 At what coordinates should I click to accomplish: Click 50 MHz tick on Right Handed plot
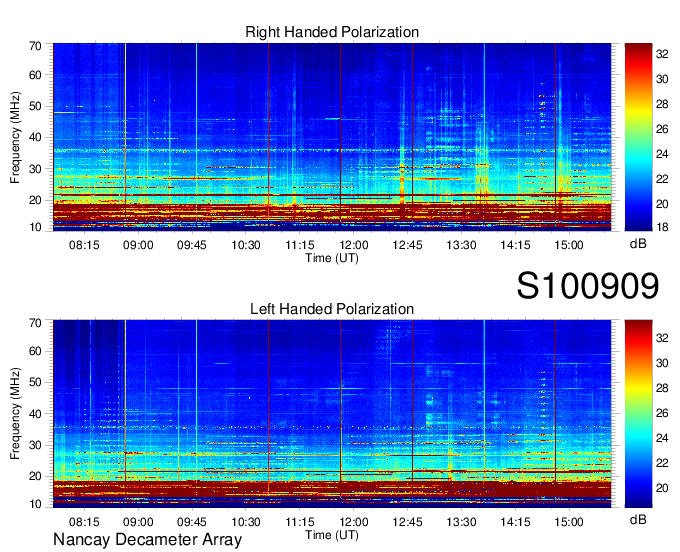(x=35, y=106)
